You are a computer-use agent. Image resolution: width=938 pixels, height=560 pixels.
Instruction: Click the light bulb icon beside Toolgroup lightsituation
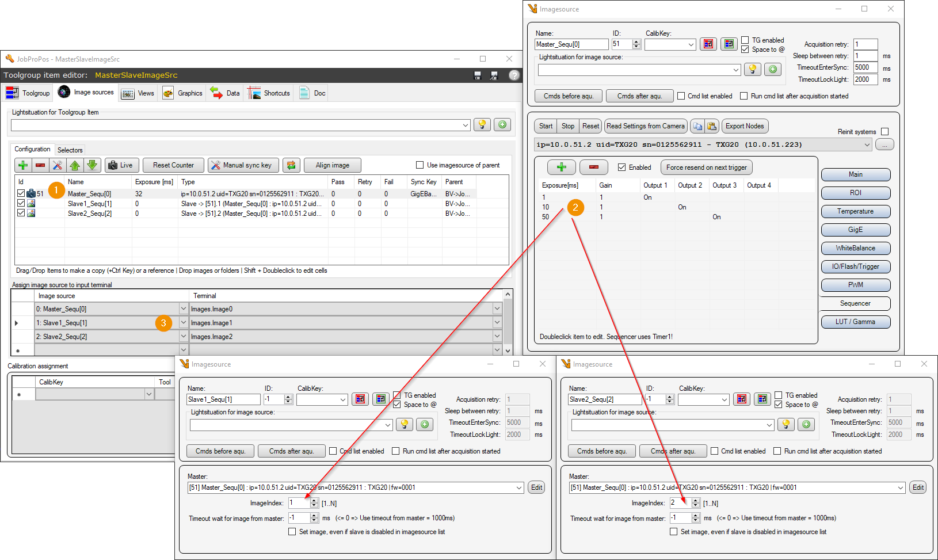(482, 125)
